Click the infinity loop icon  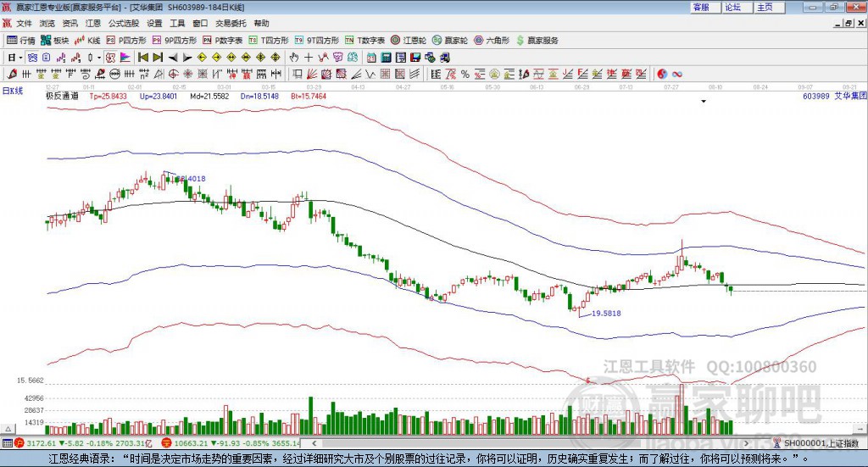677,74
